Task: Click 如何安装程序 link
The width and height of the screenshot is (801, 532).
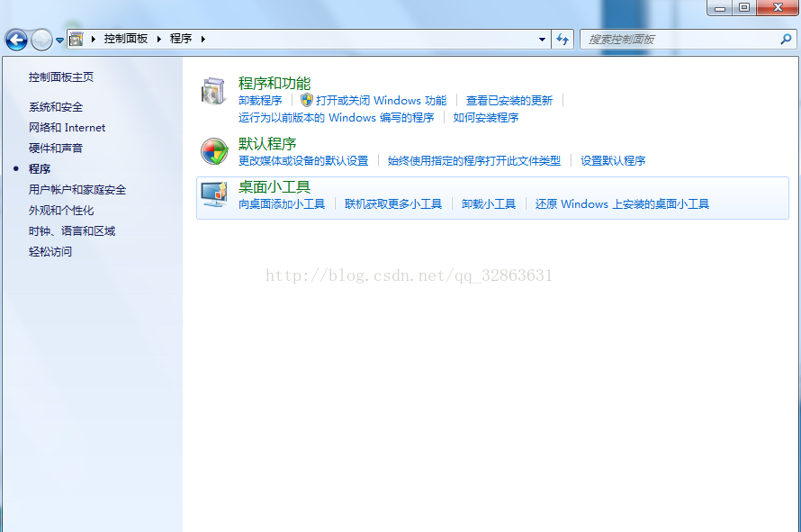Action: coord(486,118)
